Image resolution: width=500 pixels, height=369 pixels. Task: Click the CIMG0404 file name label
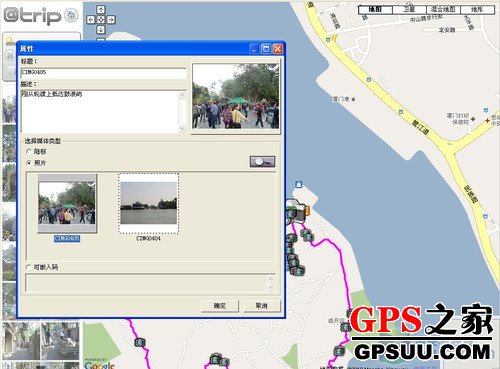pos(149,239)
